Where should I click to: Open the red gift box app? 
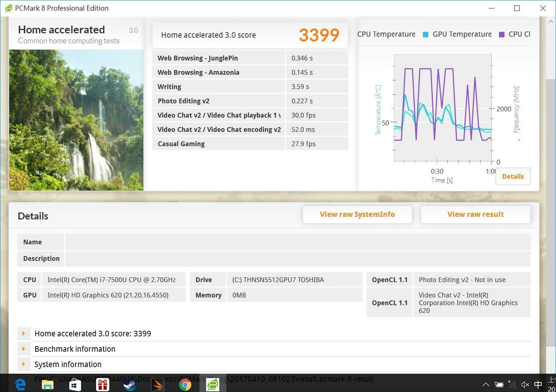(103, 384)
